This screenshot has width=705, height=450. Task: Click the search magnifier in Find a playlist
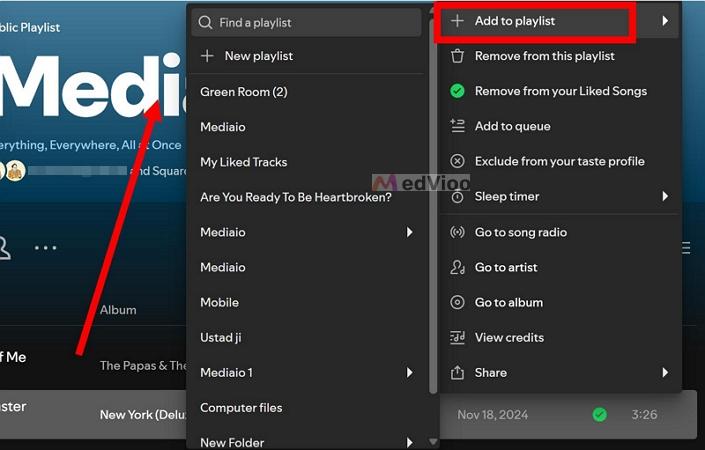pyautogui.click(x=205, y=22)
